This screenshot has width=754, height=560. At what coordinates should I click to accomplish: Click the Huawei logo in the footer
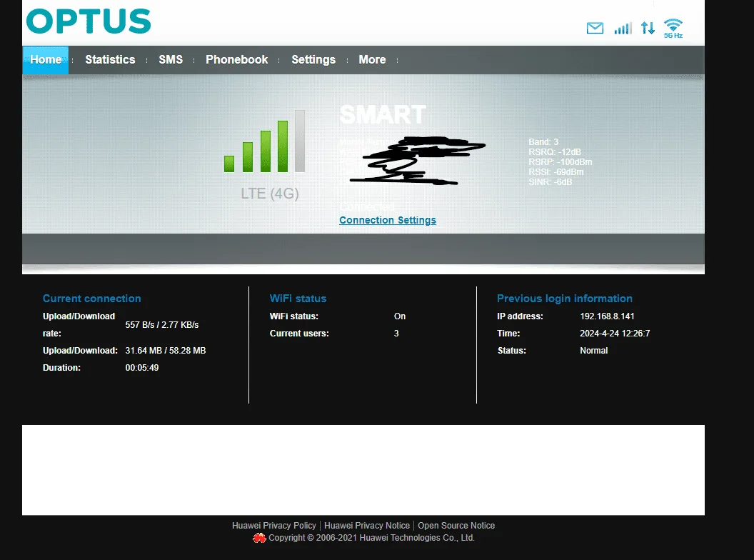click(260, 538)
